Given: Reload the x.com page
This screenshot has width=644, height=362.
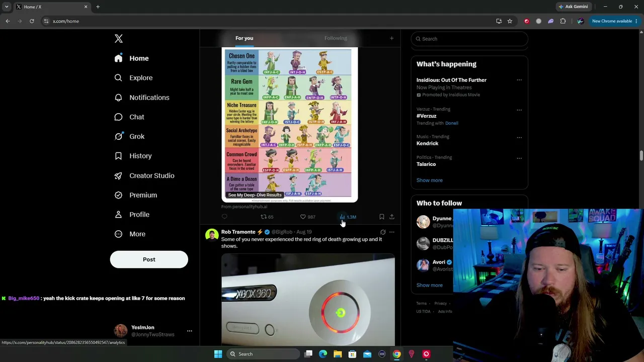Looking at the screenshot, I should 32,21.
